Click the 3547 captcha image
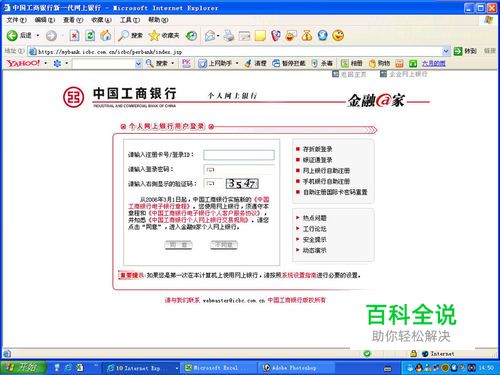500x375 pixels. click(x=242, y=183)
